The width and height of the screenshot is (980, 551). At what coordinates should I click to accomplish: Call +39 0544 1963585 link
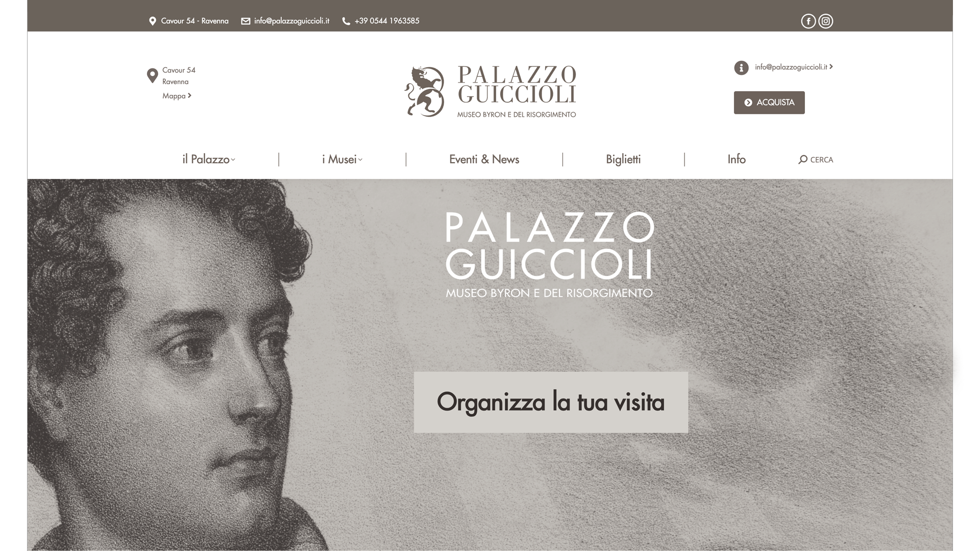pos(387,21)
